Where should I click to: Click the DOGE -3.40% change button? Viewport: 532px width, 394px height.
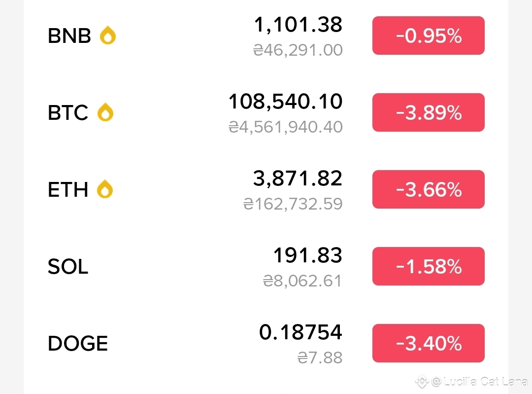pyautogui.click(x=428, y=343)
